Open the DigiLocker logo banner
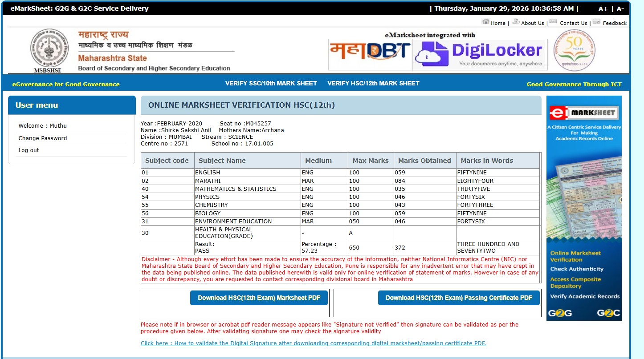Screen dimensions: 644x359 479,54
